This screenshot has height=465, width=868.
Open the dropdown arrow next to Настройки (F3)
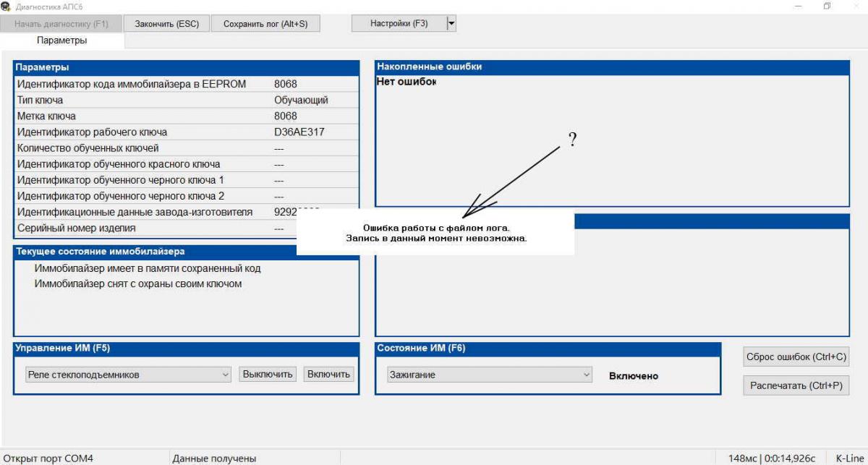coord(451,24)
